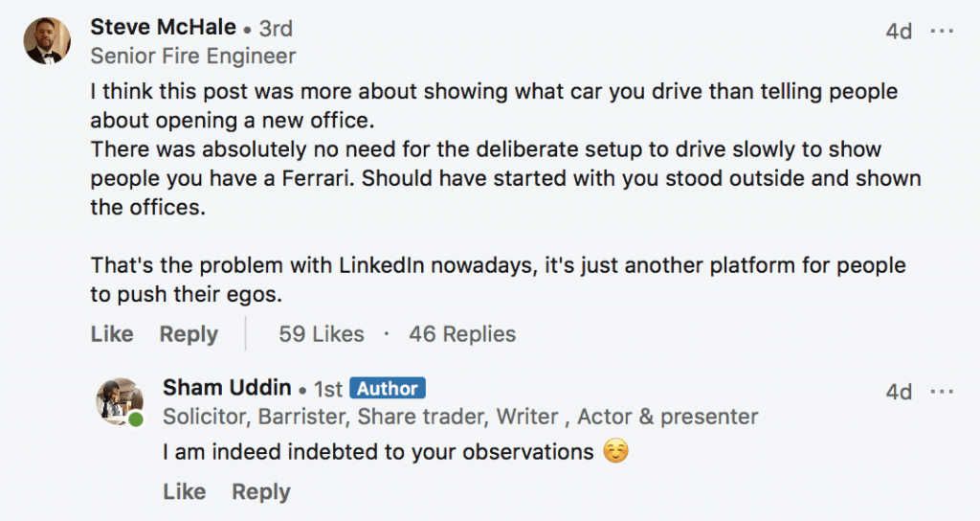This screenshot has width=980, height=521.
Task: Click the 3rd connection degree label
Action: 276,28
